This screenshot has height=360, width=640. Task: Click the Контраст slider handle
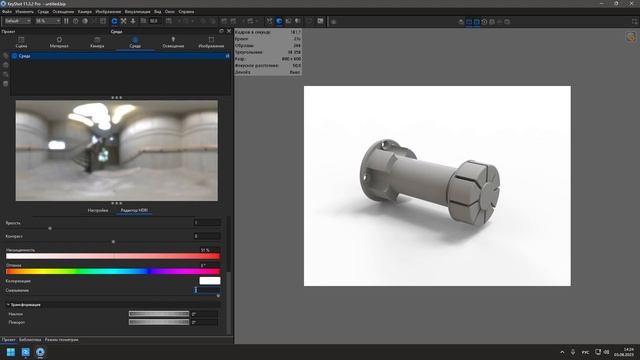click(113, 242)
